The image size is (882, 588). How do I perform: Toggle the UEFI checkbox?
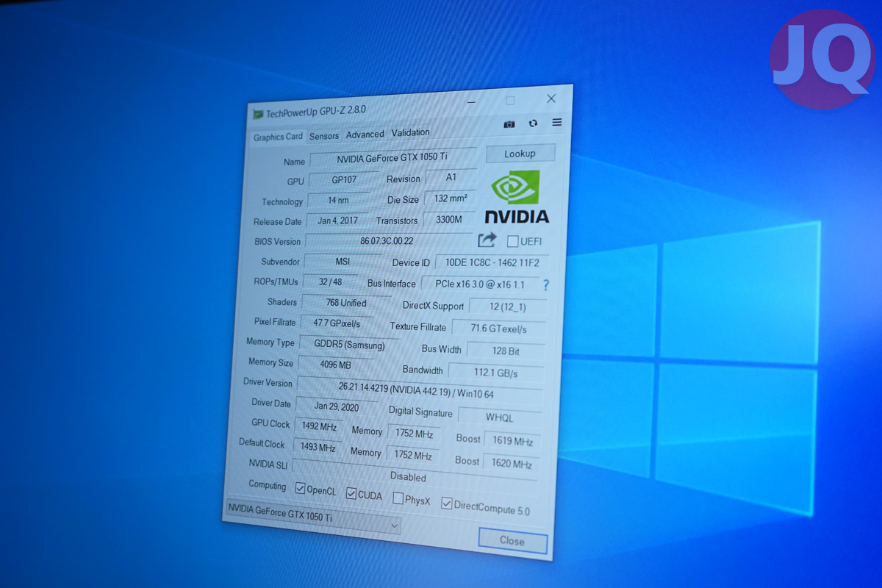tap(512, 241)
